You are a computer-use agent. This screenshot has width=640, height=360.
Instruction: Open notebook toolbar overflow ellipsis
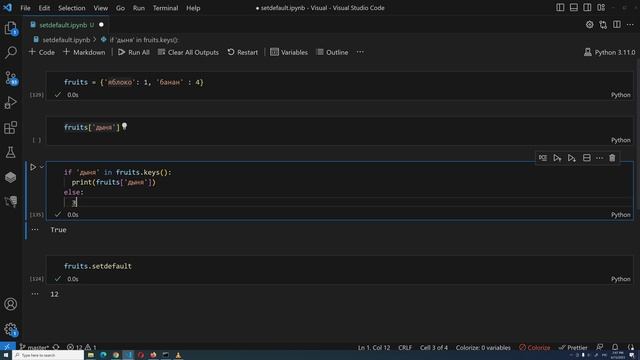pyautogui.click(x=360, y=52)
